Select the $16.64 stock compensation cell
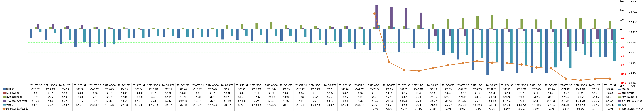 (x=610, y=97)
